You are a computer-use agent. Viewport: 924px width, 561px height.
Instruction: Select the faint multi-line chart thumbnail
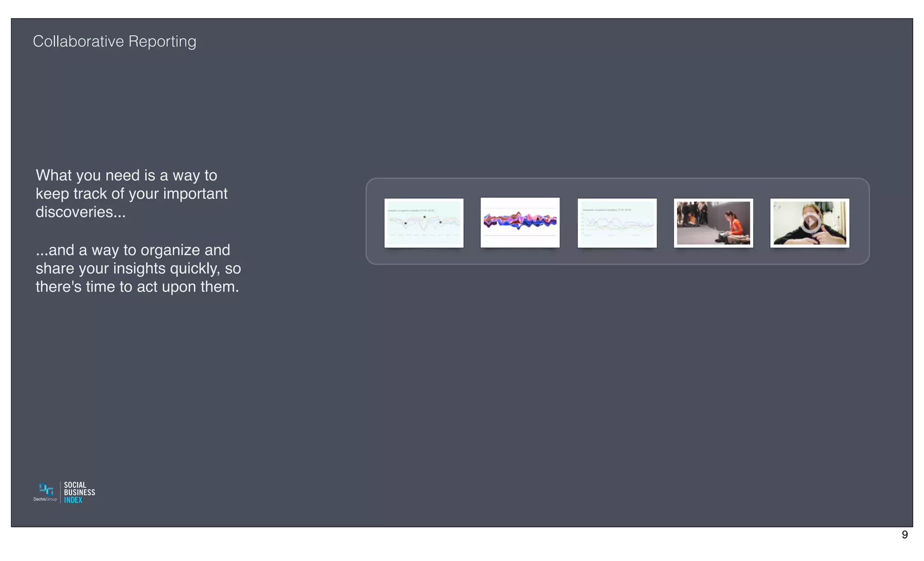[x=617, y=223]
